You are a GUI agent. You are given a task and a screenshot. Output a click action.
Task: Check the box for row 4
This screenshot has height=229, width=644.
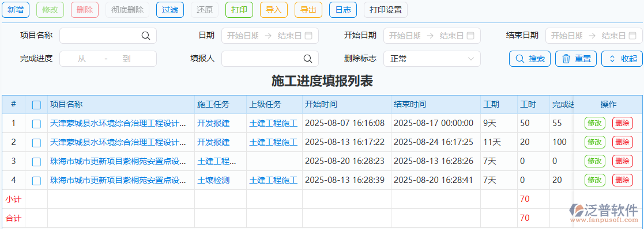[36, 181]
